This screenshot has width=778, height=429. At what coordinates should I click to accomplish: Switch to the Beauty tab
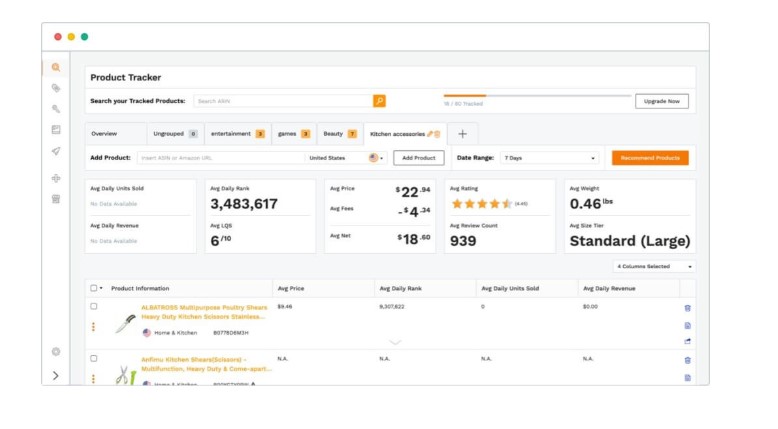(340, 134)
